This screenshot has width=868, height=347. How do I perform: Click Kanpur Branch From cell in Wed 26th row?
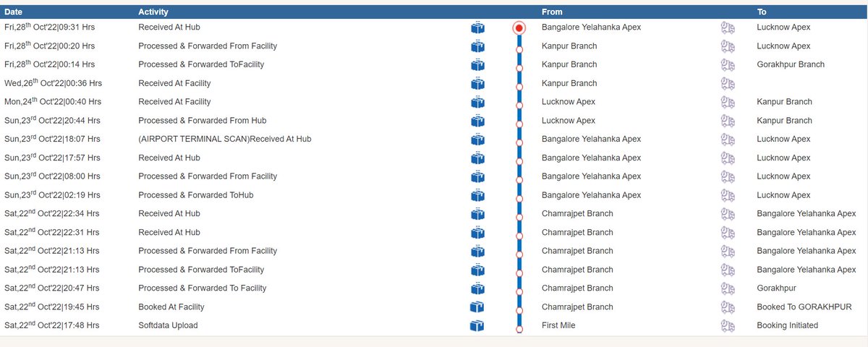569,83
